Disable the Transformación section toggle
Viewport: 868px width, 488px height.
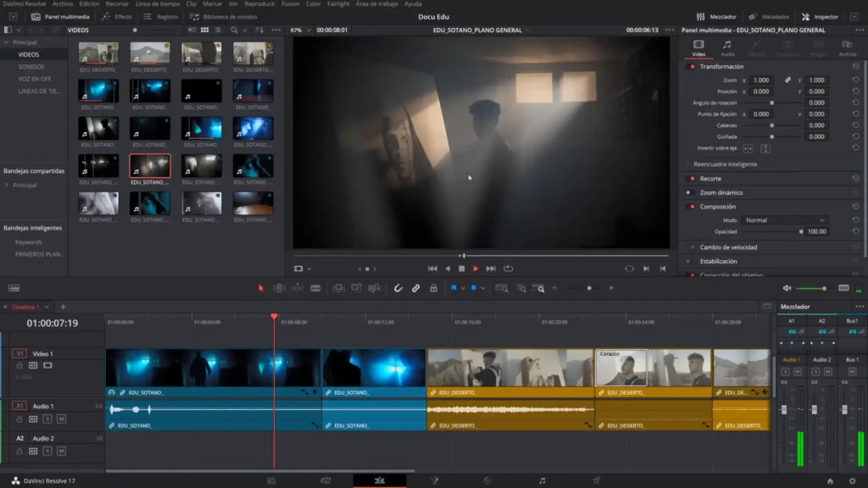[693, 66]
